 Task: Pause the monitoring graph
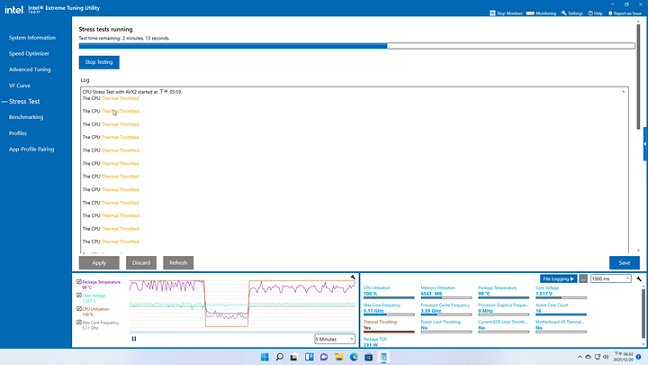click(x=134, y=339)
